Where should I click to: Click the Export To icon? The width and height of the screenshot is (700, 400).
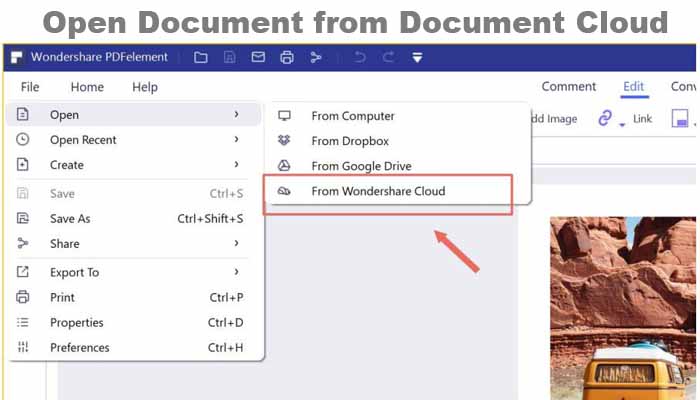tap(22, 271)
